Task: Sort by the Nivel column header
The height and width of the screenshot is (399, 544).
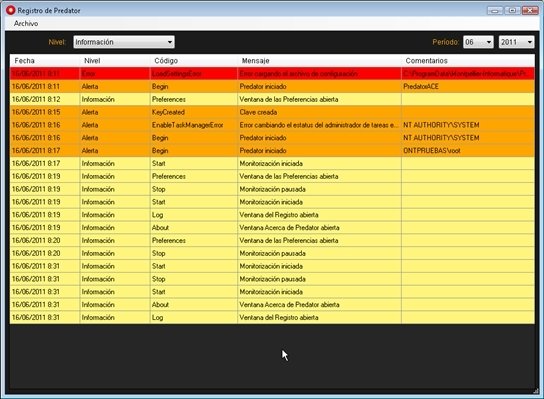Action: point(115,61)
